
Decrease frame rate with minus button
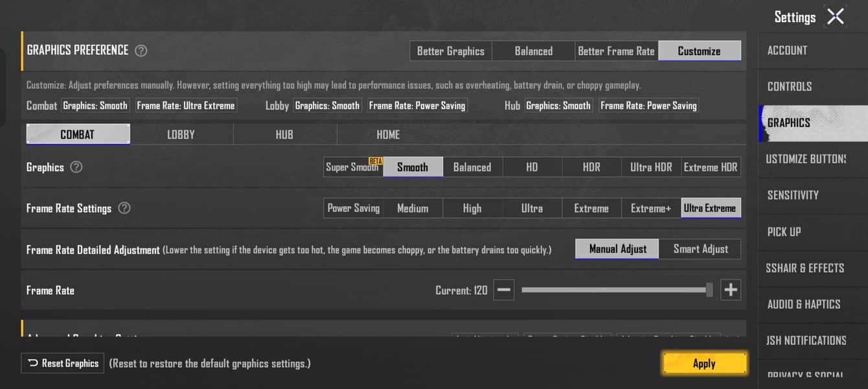coord(504,290)
